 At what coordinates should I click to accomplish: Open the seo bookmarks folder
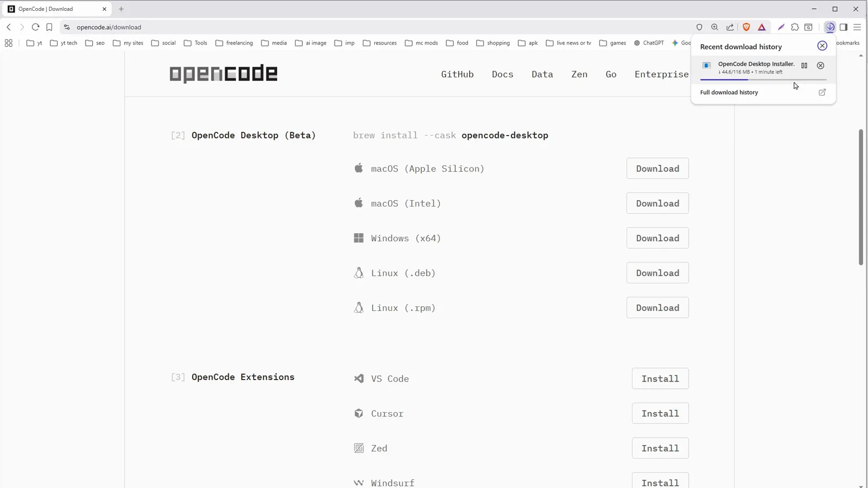point(95,43)
